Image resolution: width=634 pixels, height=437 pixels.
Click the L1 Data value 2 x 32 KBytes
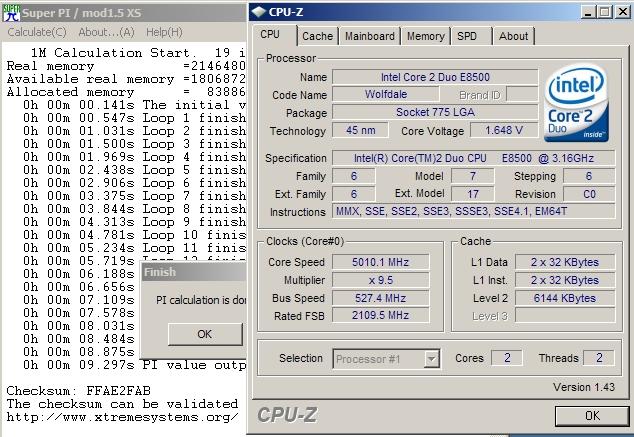tap(565, 262)
